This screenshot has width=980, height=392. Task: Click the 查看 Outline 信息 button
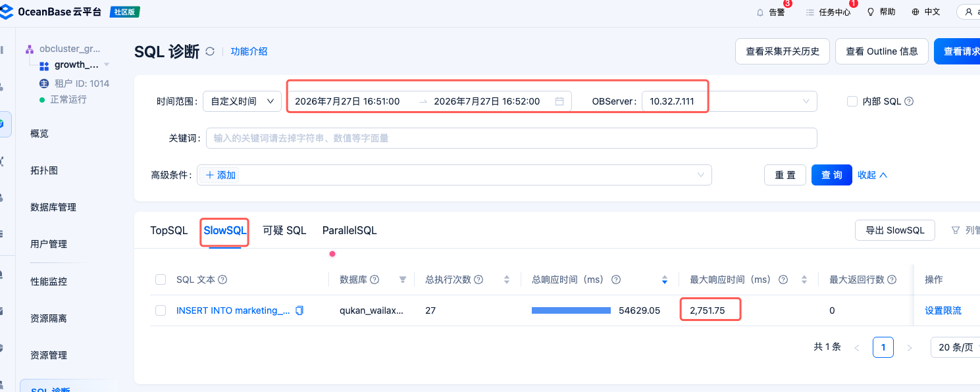tap(882, 51)
